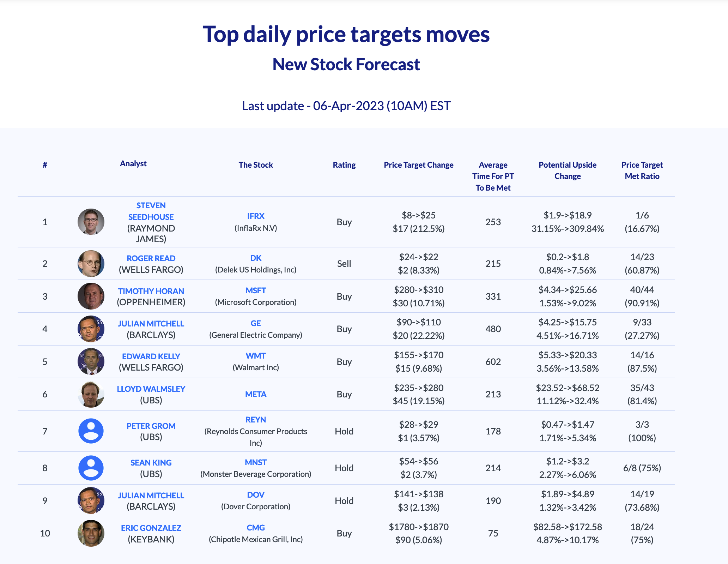
Task: Click Roger Read's profile photo
Action: click(x=91, y=264)
